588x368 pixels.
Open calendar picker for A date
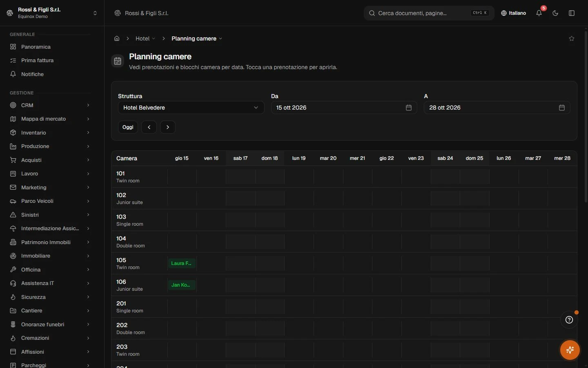[x=562, y=108]
